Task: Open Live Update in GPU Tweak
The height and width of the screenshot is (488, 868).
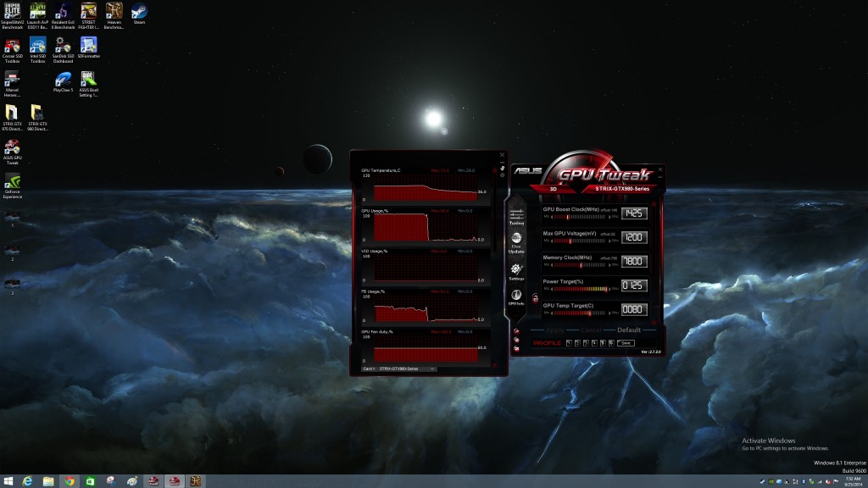Action: [516, 243]
